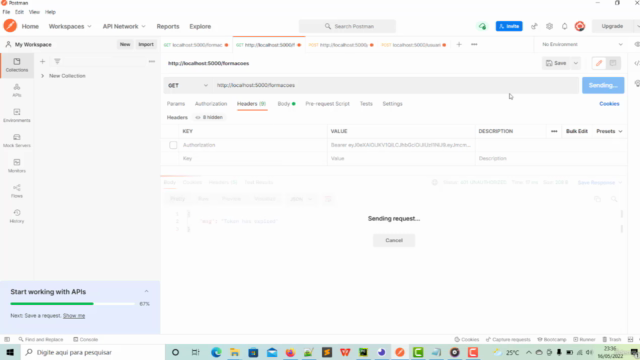Open Microsoft Edge from the taskbar

(x=216, y=352)
